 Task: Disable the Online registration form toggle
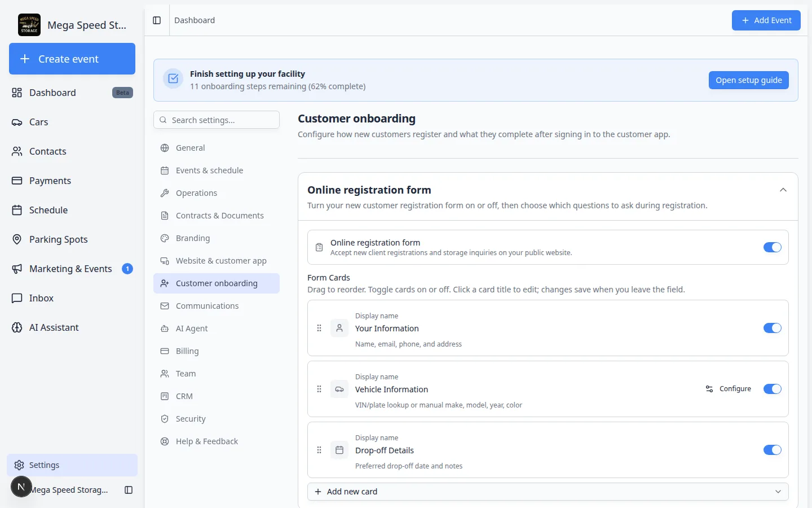(772, 247)
